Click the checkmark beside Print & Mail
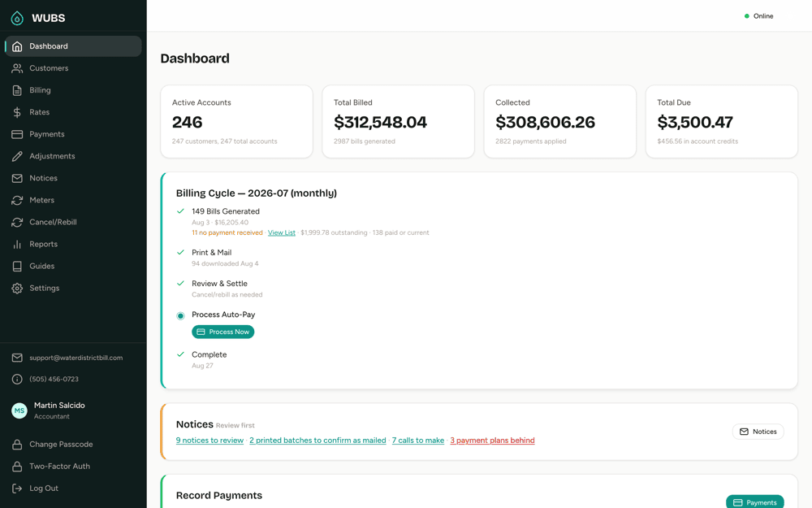This screenshot has height=508, width=812. (x=180, y=253)
